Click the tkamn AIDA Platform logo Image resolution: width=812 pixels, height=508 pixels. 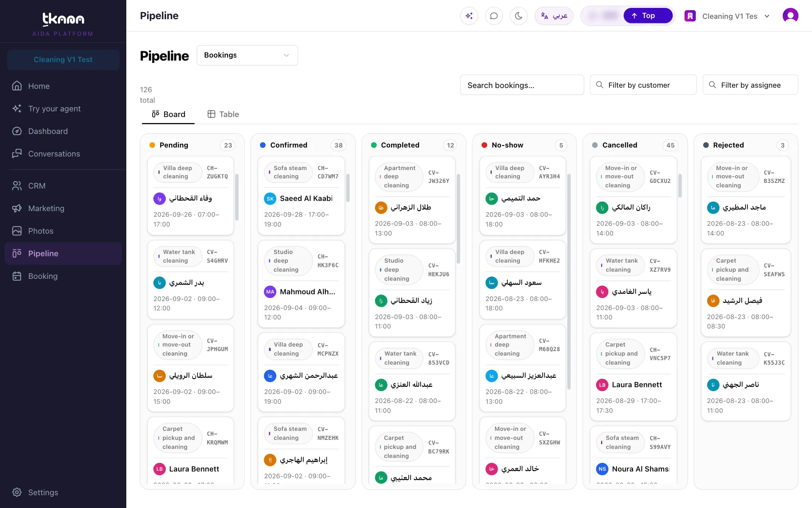(x=63, y=24)
